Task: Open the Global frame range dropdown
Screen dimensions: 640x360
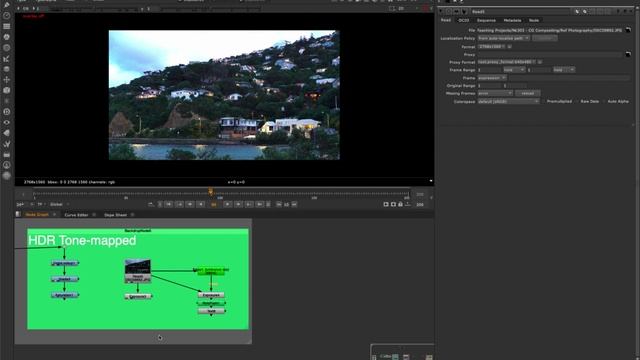Action: (x=59, y=204)
